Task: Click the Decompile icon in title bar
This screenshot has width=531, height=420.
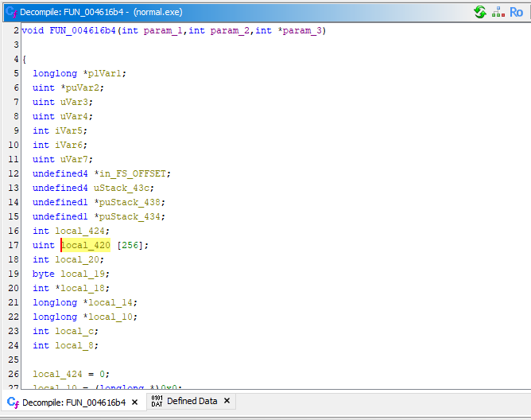Action: click(x=10, y=12)
